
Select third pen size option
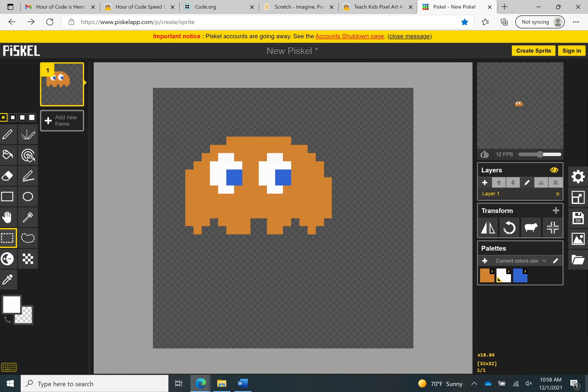[x=22, y=117]
